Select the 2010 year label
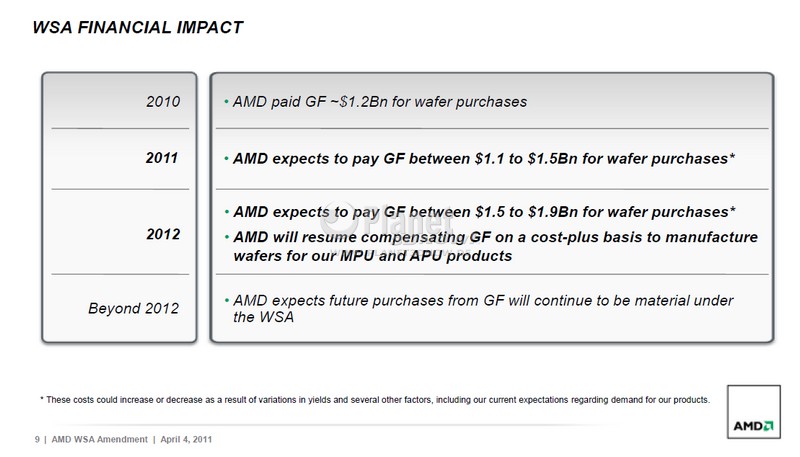 coord(162,101)
